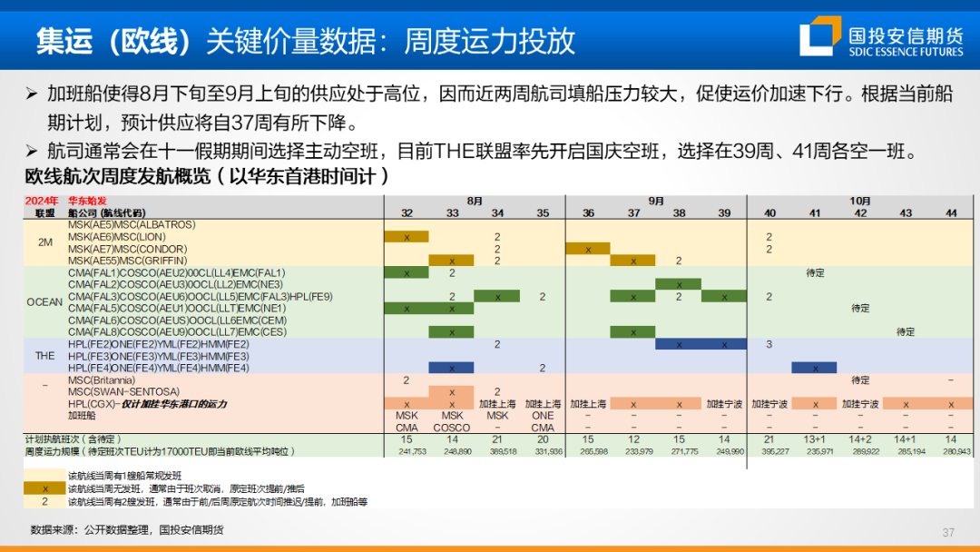The height and width of the screenshot is (552, 980).
Task: Click the 数据来源 footnote text
Action: tap(127, 530)
